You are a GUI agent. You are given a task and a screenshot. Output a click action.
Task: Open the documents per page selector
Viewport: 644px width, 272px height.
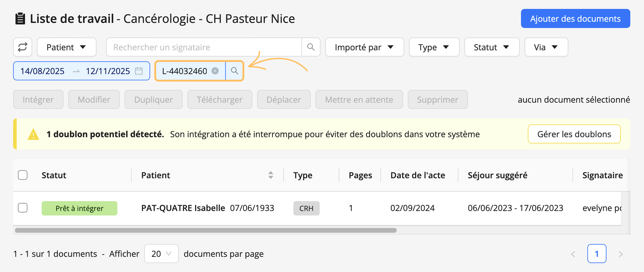[161, 254]
